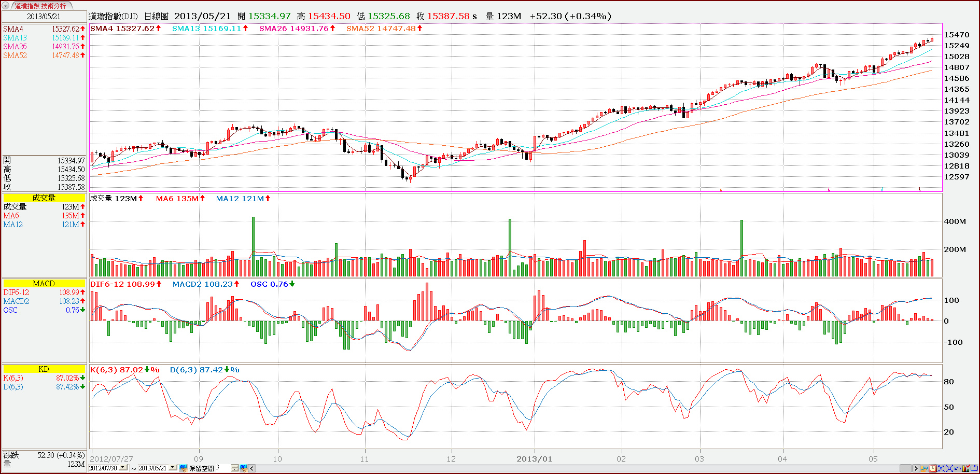This screenshot has height=474, width=980.
Task: Adjust the 保留空間 spinner arrows
Action: [235, 468]
